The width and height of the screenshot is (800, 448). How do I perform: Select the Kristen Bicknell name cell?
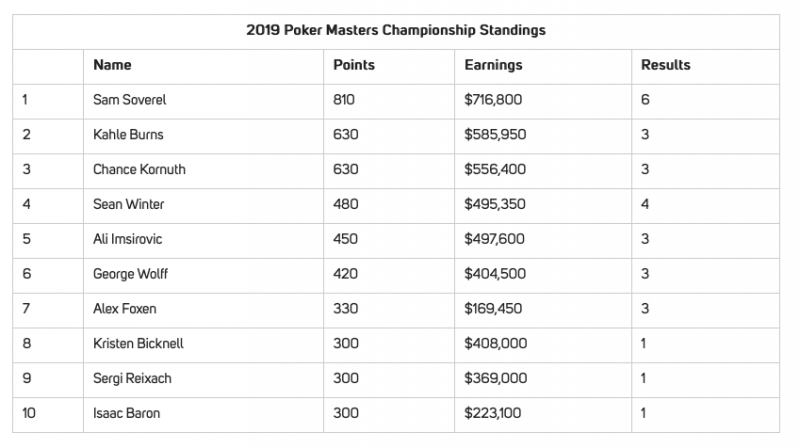click(x=138, y=344)
